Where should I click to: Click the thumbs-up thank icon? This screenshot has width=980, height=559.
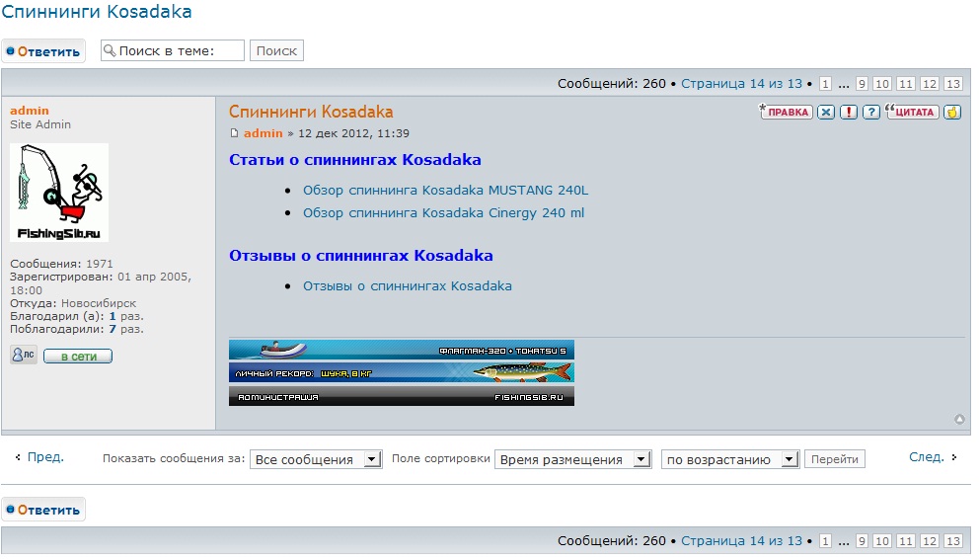(x=952, y=112)
